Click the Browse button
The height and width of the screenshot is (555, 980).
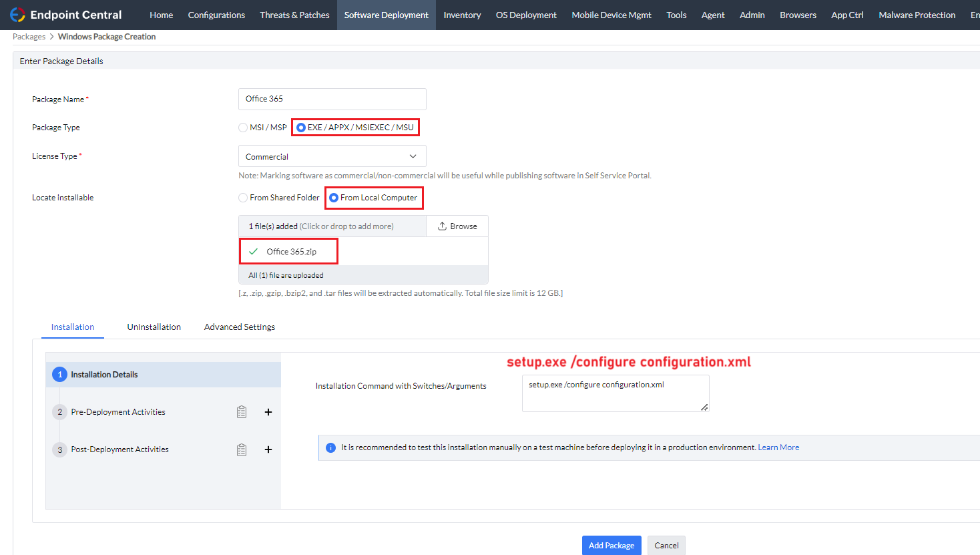457,226
